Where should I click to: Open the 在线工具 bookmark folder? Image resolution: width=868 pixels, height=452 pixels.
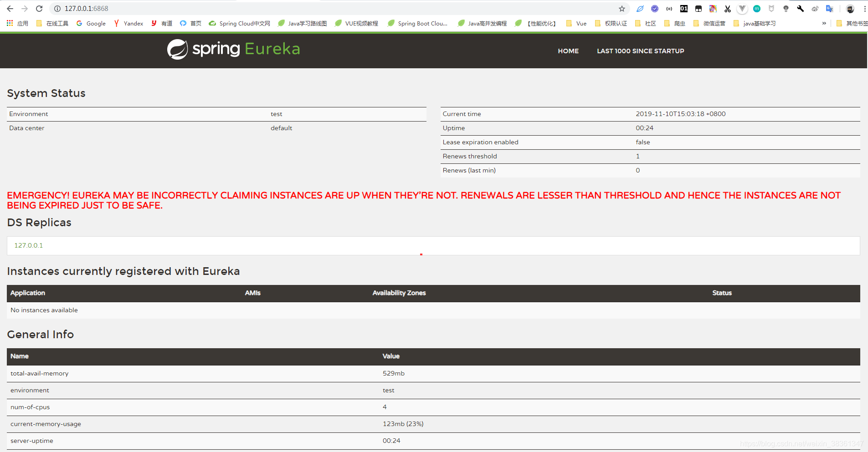pos(52,23)
